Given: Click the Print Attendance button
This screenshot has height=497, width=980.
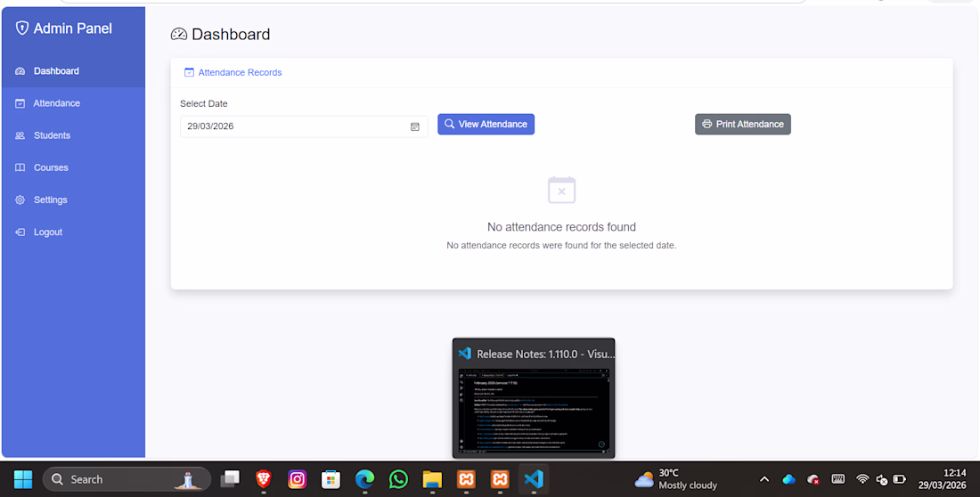Looking at the screenshot, I should pyautogui.click(x=742, y=124).
